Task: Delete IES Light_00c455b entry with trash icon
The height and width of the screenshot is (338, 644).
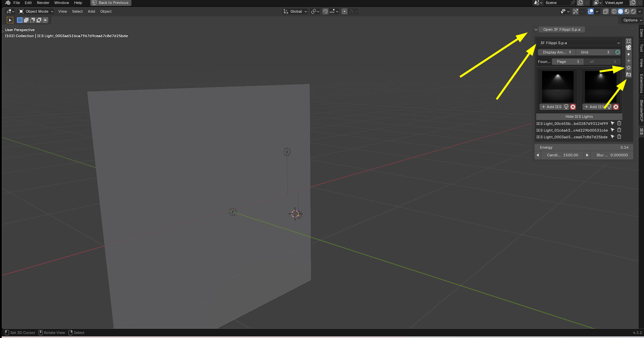Action: 619,123
